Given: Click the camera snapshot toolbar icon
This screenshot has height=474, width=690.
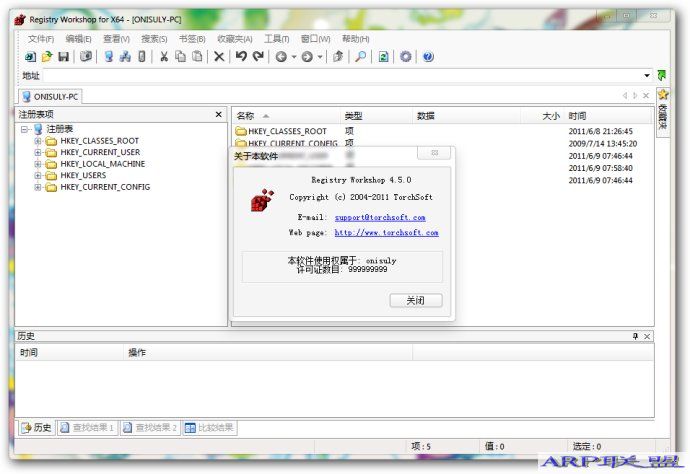Looking at the screenshot, I should (x=86, y=56).
